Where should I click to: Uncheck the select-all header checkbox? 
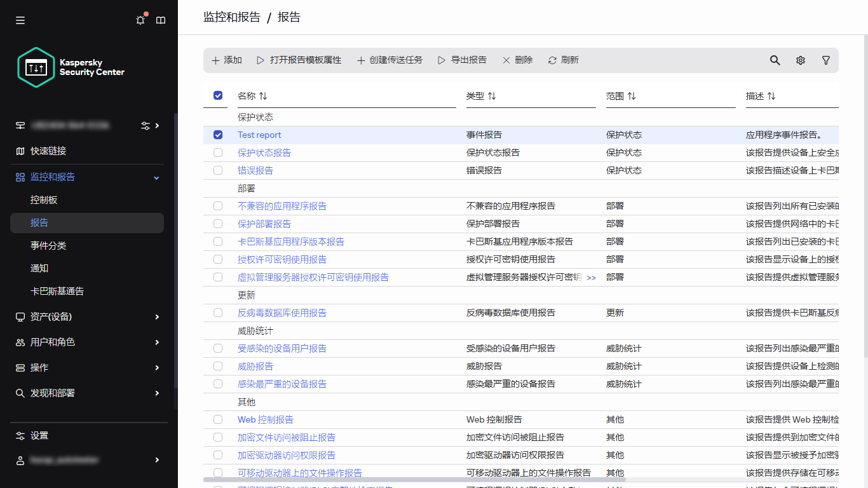218,95
